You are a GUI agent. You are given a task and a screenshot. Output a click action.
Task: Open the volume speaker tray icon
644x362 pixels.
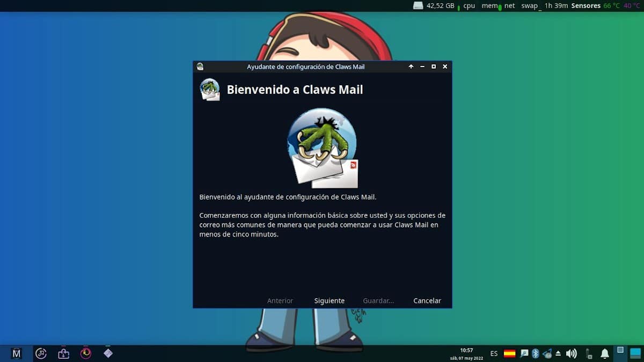coord(572,353)
